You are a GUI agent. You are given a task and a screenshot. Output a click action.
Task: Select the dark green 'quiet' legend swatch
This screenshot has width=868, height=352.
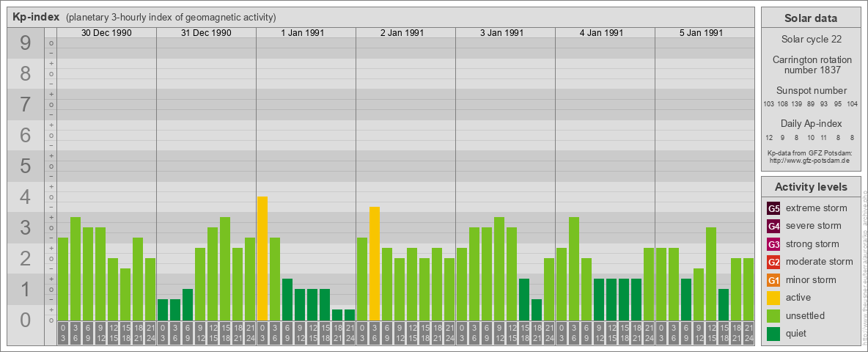[774, 333]
